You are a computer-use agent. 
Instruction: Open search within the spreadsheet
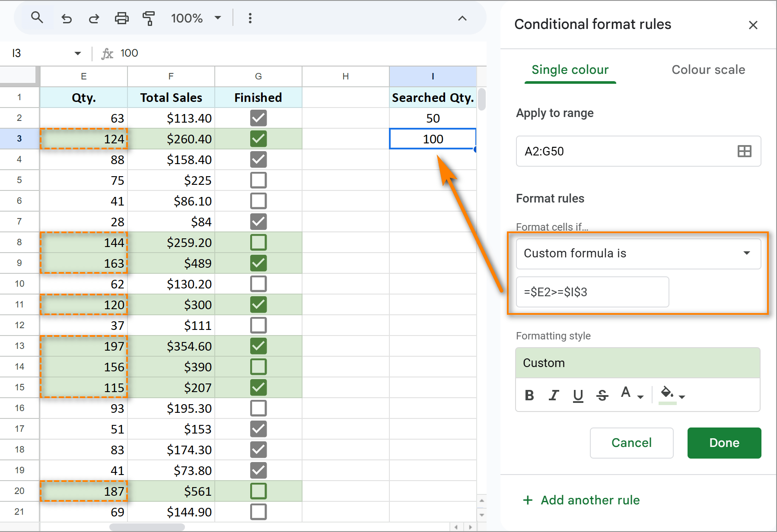[37, 18]
